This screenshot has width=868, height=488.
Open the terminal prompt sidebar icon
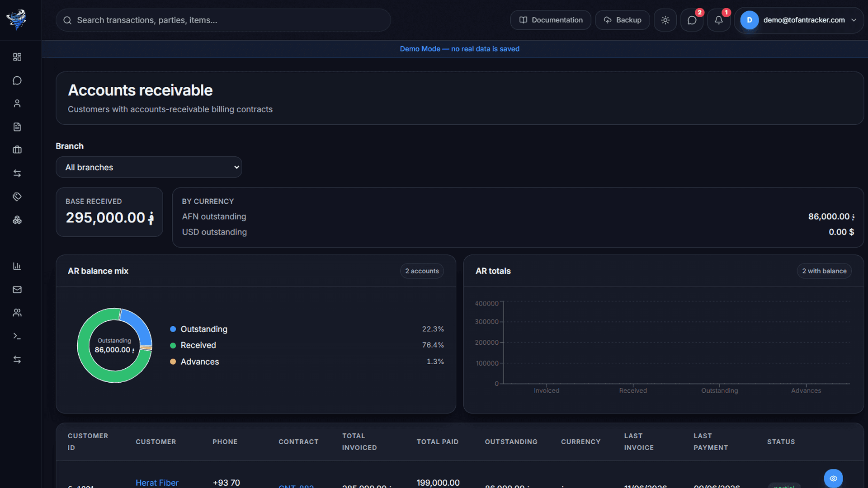pos(17,336)
